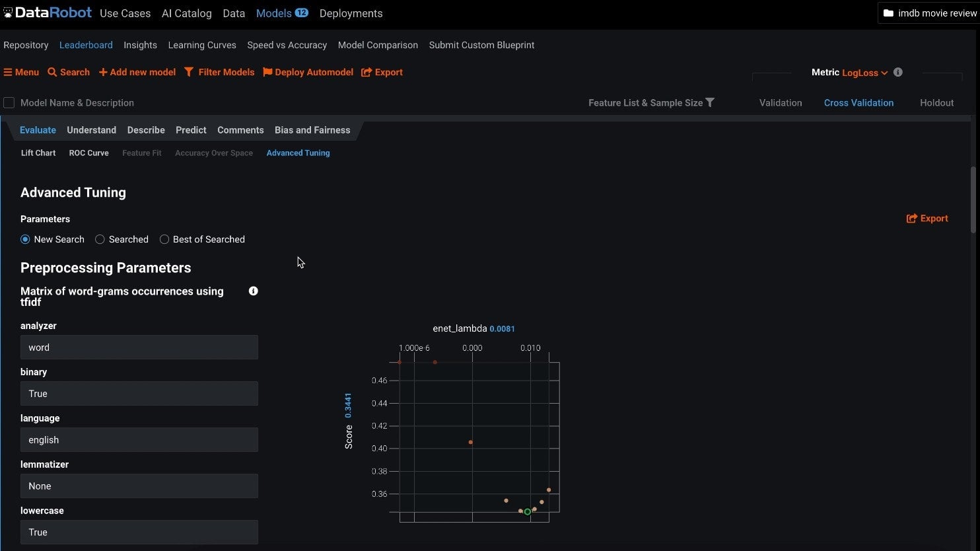
Task: Tick the Model Name & Description checkbox
Action: [x=9, y=102]
